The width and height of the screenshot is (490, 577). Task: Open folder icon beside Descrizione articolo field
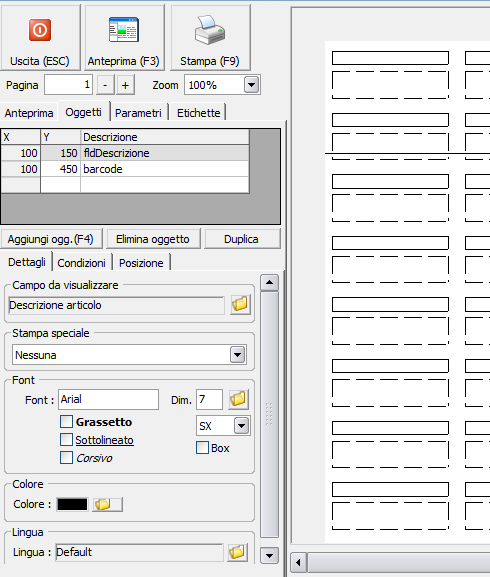(240, 304)
